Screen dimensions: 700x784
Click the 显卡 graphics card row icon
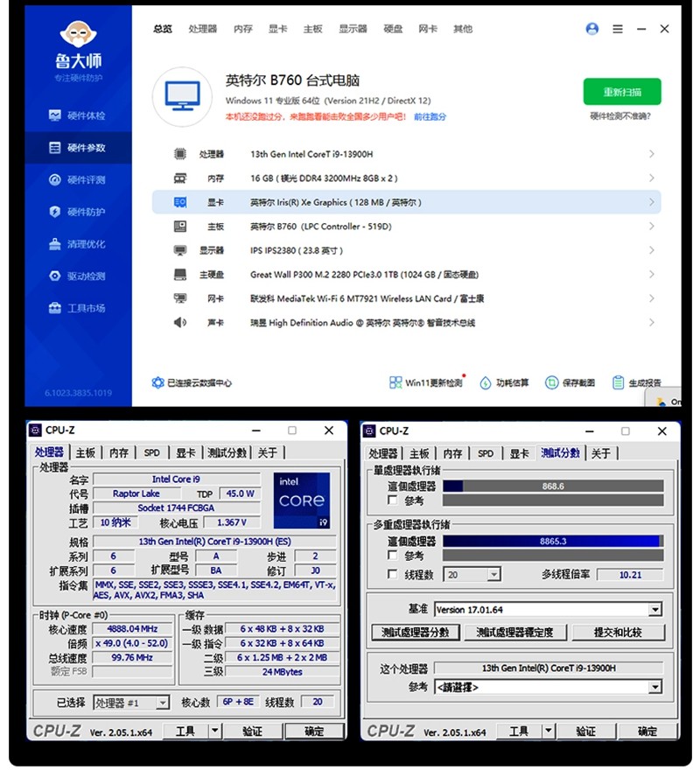(x=180, y=202)
